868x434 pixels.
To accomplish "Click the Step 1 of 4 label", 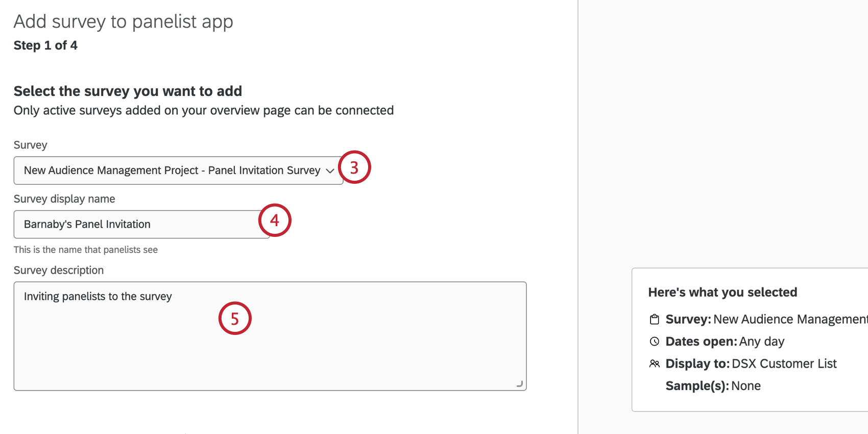I will [45, 45].
